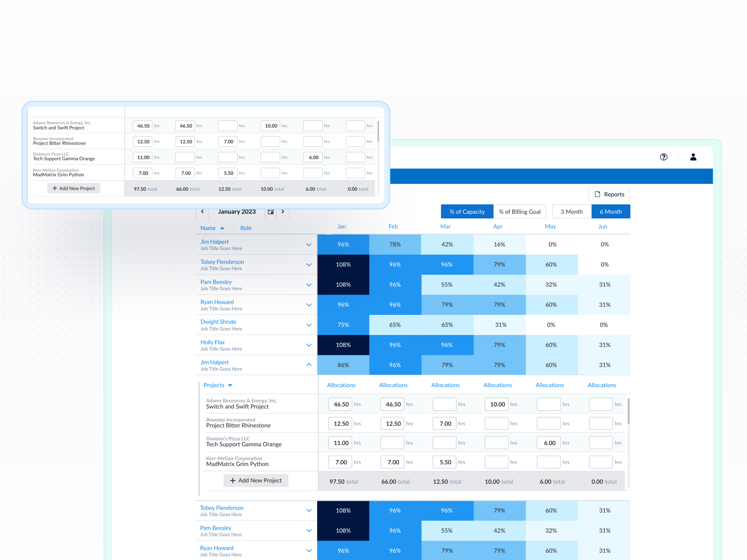Click the Role column header
Screen dimensions: 747x560
point(246,228)
